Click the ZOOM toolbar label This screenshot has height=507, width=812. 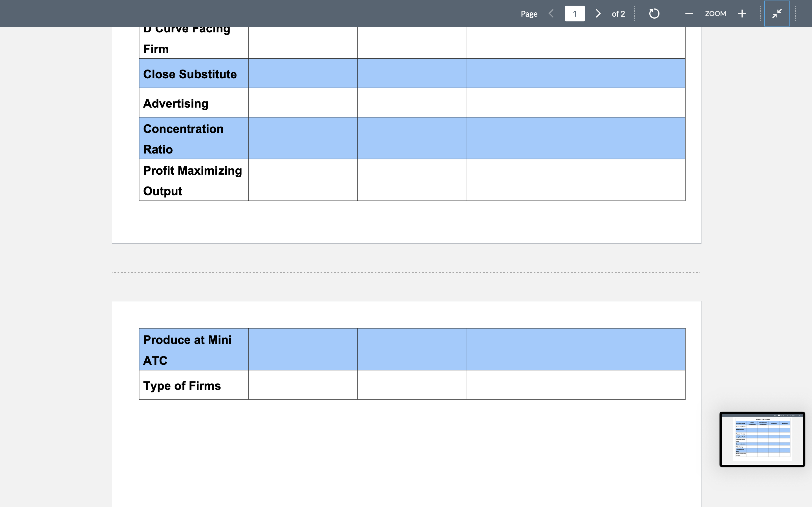pyautogui.click(x=715, y=14)
